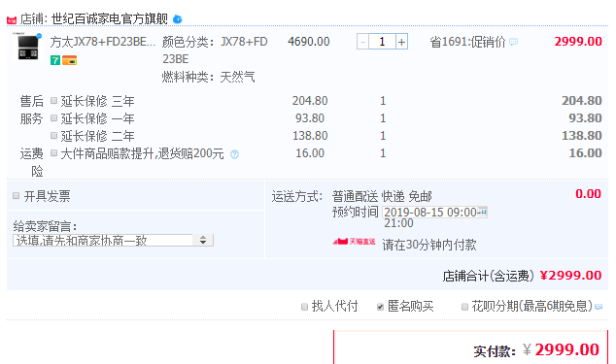
Task: Check 延长保修 一年 option
Action: coord(54,118)
